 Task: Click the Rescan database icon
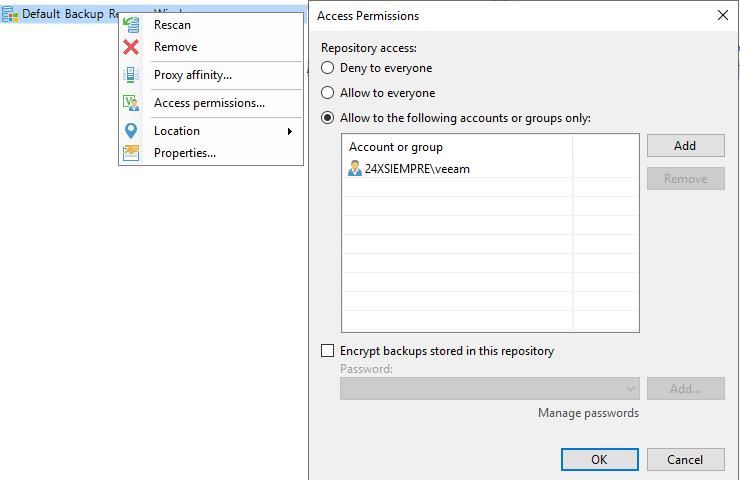click(x=131, y=25)
